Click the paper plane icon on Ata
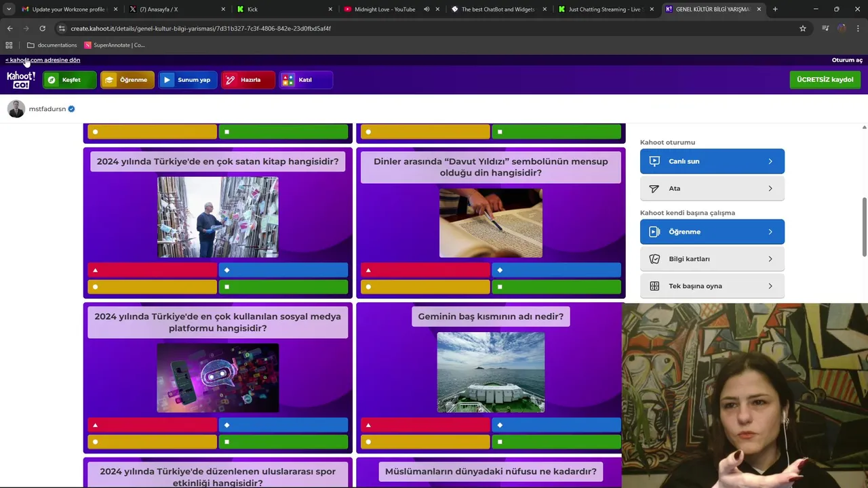 tap(654, 188)
